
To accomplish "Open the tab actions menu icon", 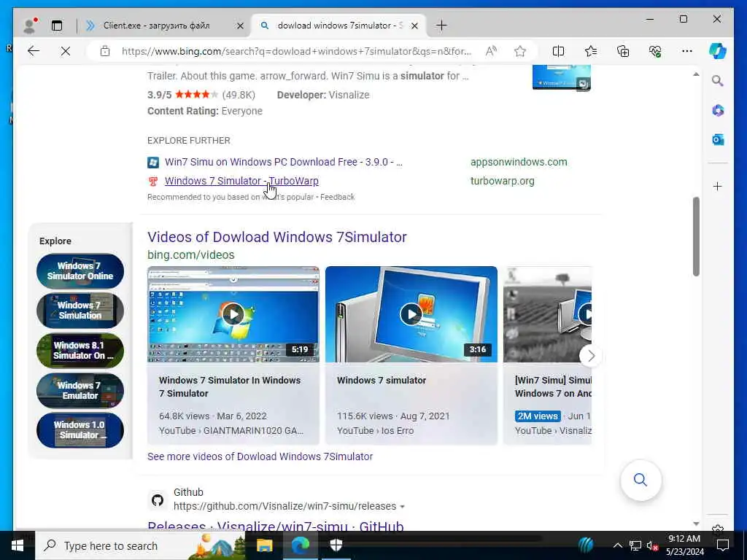I will [x=57, y=26].
